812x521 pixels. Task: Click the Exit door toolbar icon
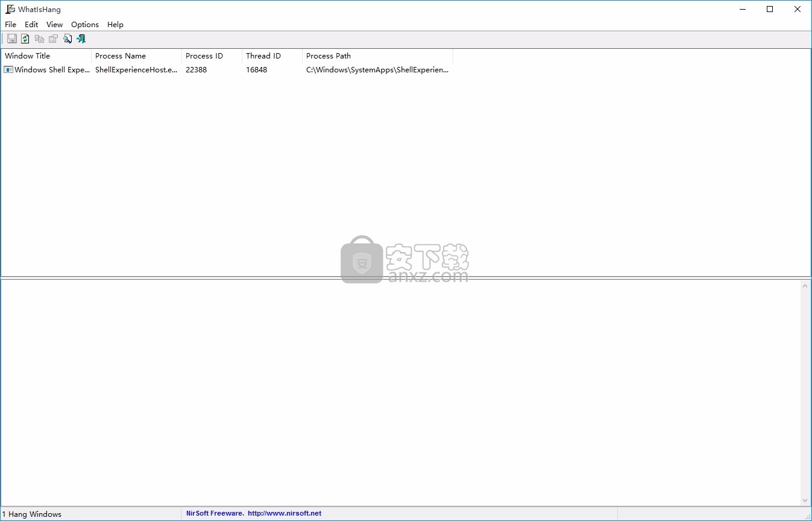point(81,39)
